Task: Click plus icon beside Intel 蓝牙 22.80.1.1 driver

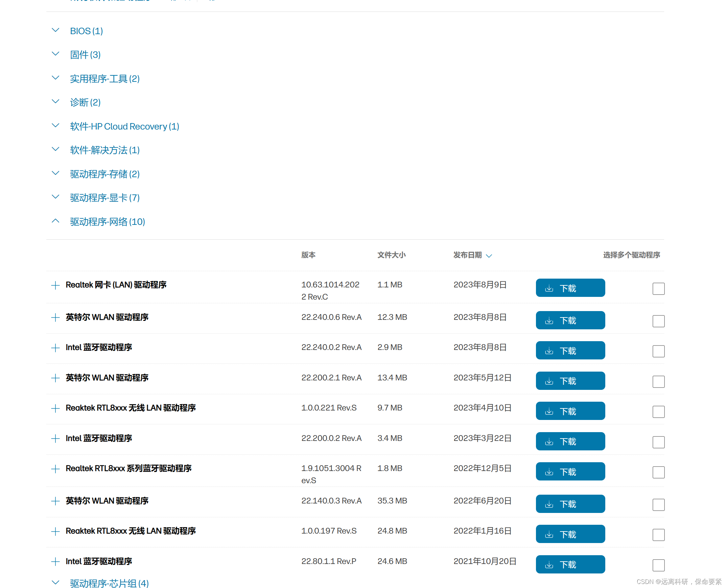Action: (x=55, y=562)
